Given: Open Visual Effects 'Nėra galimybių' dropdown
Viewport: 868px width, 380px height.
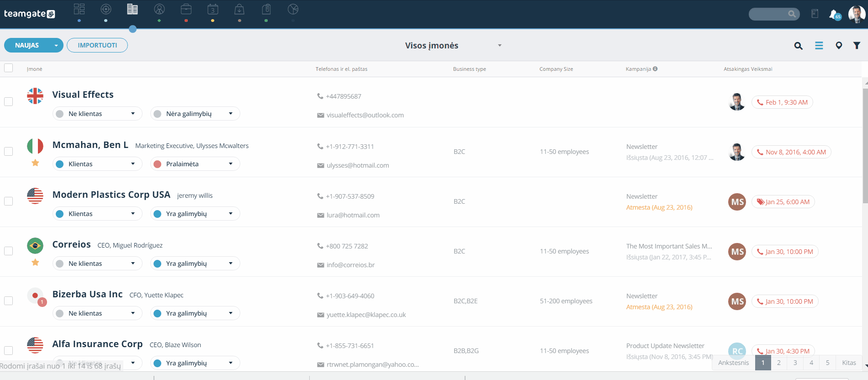Looking at the screenshot, I should pyautogui.click(x=195, y=114).
